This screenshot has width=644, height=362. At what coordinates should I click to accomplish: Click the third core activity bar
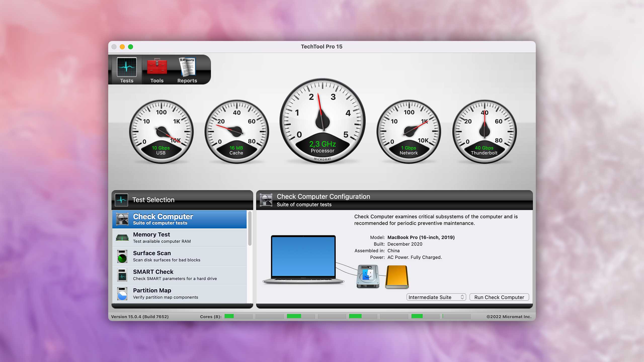(x=301, y=316)
